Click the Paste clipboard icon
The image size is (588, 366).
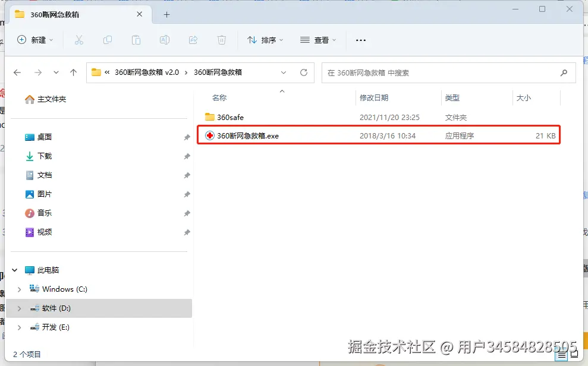(x=136, y=40)
